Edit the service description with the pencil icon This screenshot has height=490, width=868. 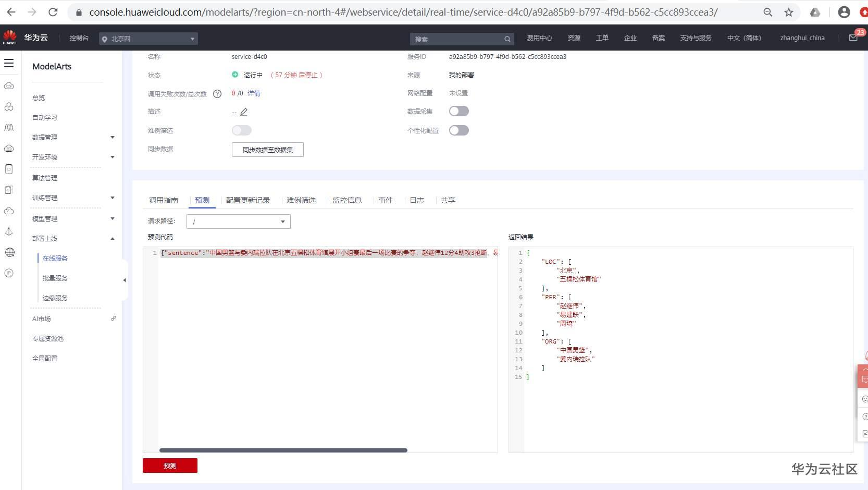(x=244, y=112)
